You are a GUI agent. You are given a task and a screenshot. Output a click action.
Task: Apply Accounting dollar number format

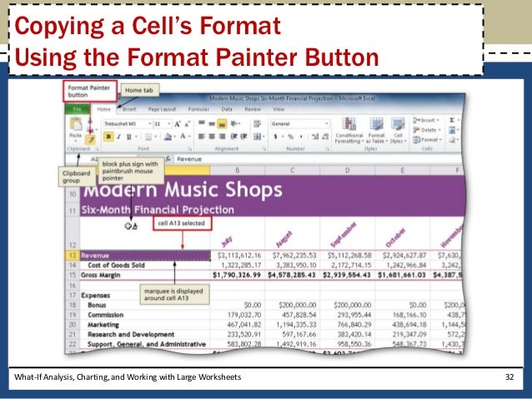tap(275, 137)
